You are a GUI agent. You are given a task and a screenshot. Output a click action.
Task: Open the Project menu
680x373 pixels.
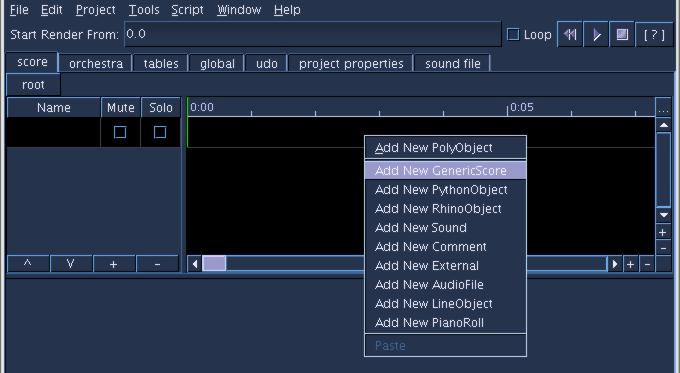click(x=95, y=10)
